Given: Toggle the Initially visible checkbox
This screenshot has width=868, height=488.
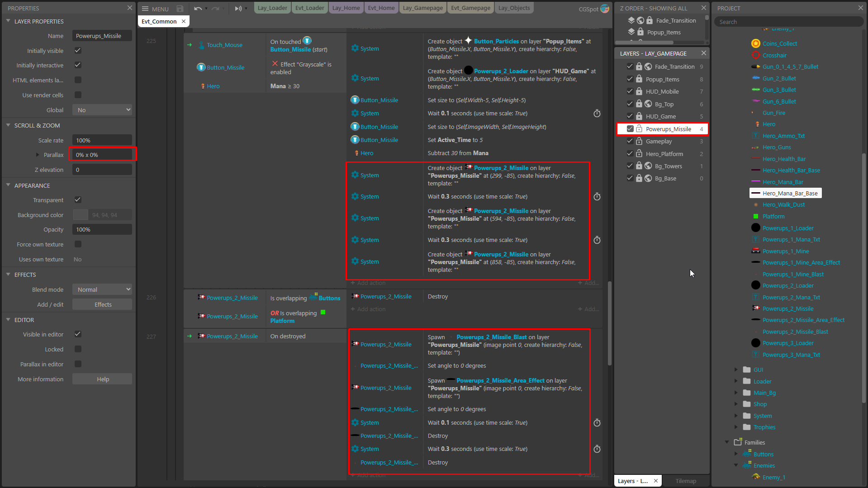Looking at the screenshot, I should click(78, 51).
